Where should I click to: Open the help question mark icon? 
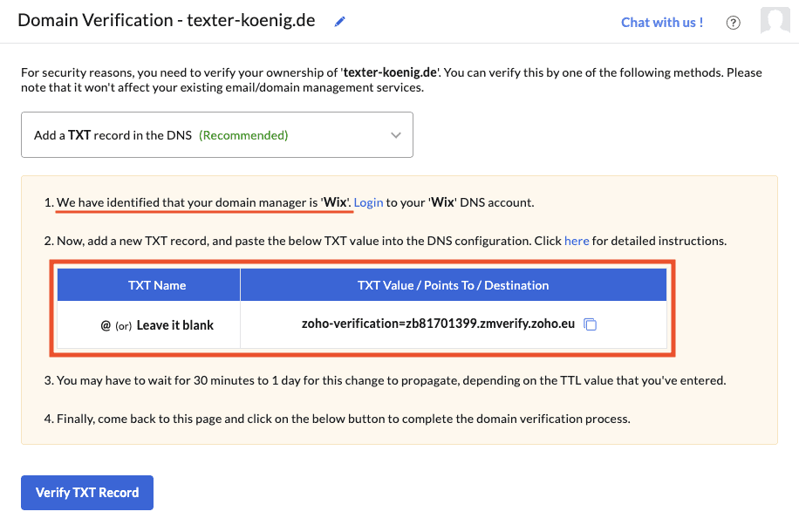pos(733,23)
